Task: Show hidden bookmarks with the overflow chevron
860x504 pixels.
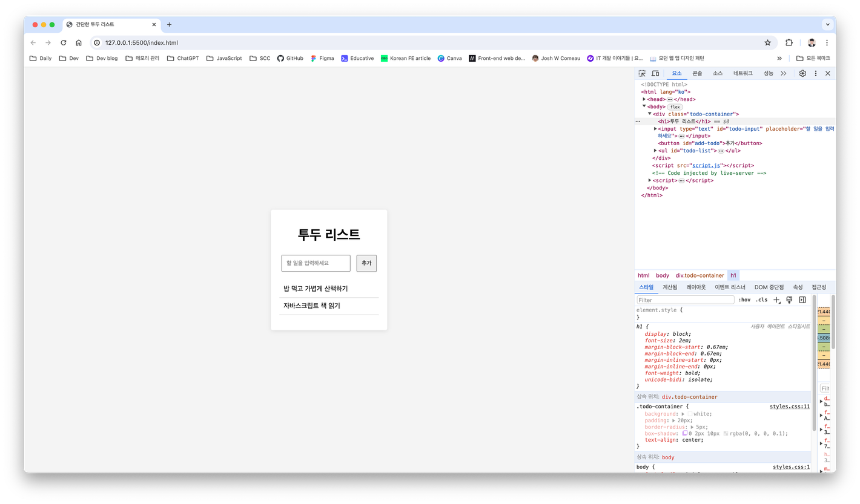Action: click(x=779, y=59)
